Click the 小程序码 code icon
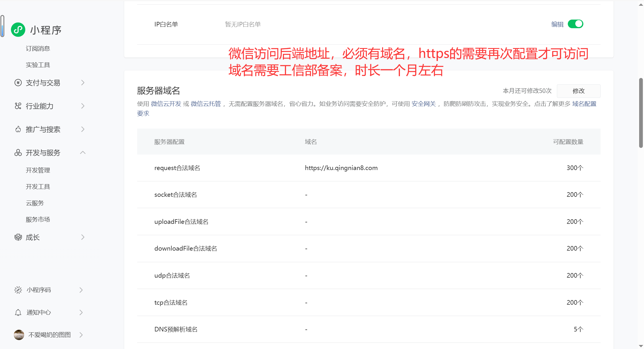 pos(18,290)
